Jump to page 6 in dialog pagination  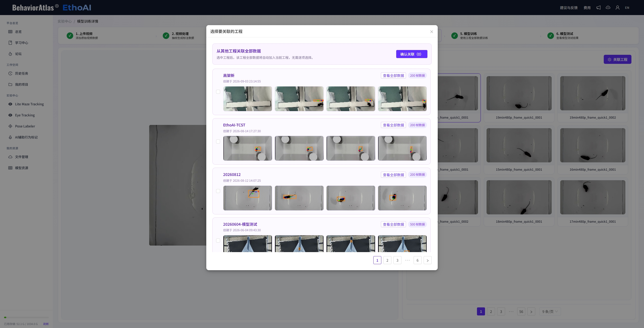tap(418, 260)
